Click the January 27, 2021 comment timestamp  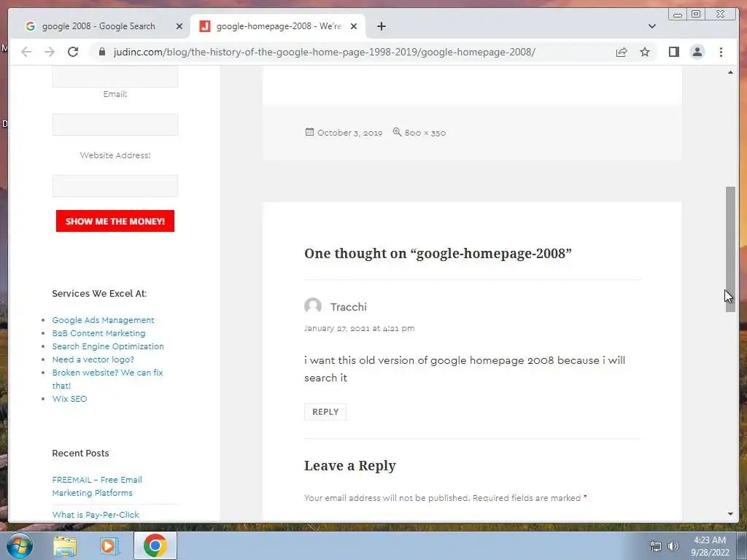pos(359,328)
